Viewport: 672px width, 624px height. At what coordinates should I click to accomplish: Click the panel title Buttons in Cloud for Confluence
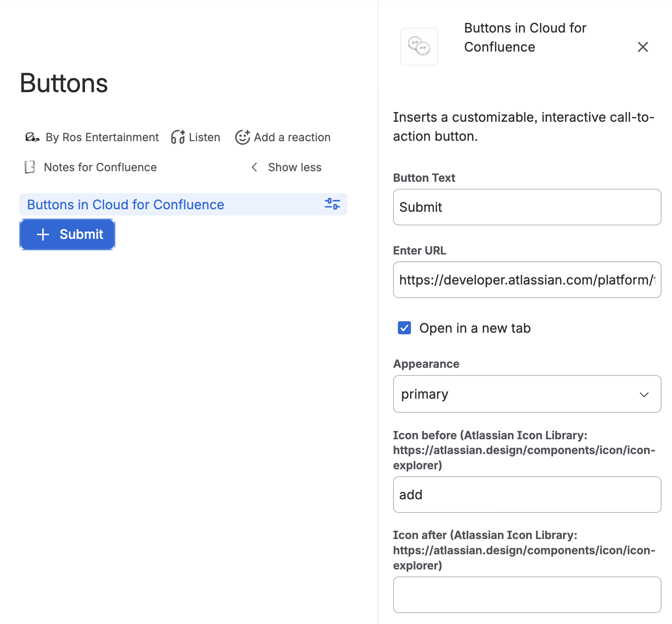point(525,37)
